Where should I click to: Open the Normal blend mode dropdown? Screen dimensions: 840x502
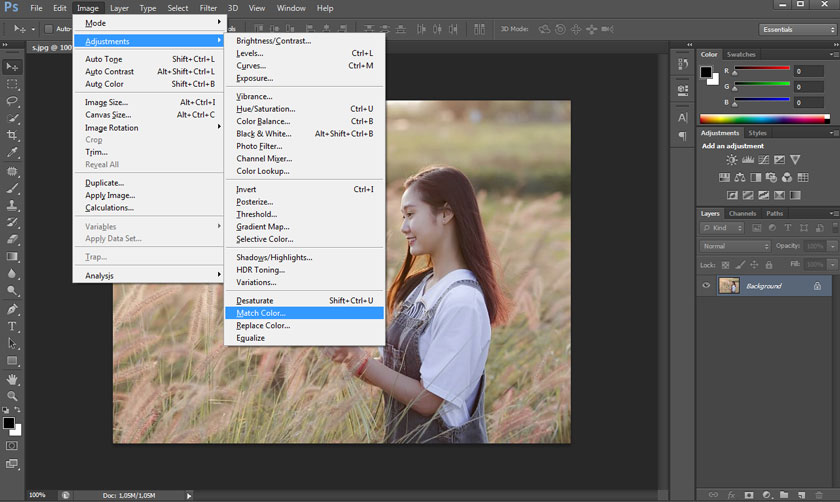(735, 246)
